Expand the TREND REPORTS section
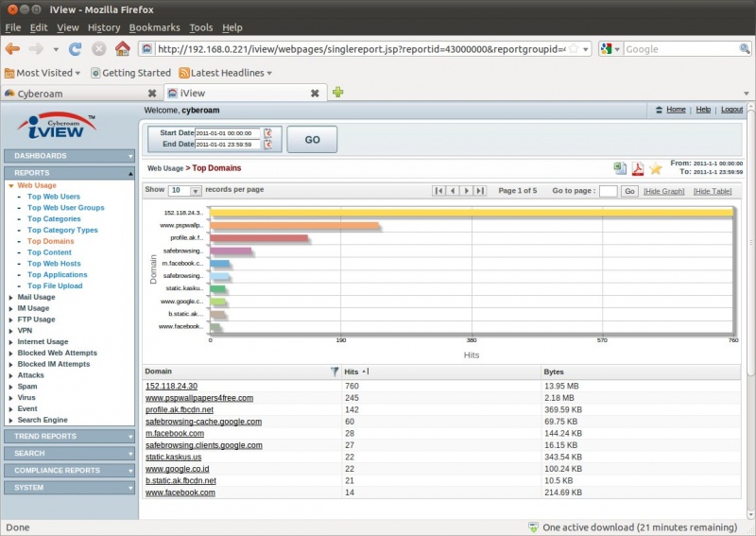The width and height of the screenshot is (756, 536). point(70,436)
